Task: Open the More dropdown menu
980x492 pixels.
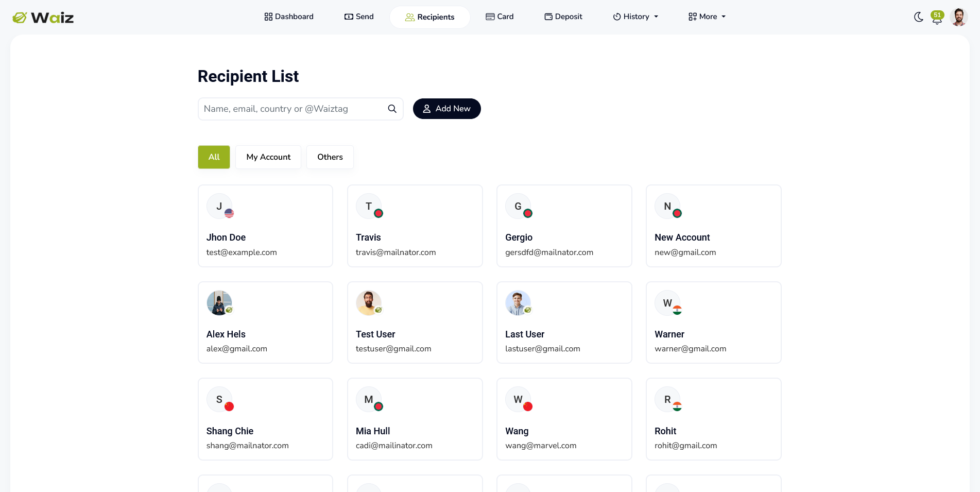Action: (x=707, y=16)
